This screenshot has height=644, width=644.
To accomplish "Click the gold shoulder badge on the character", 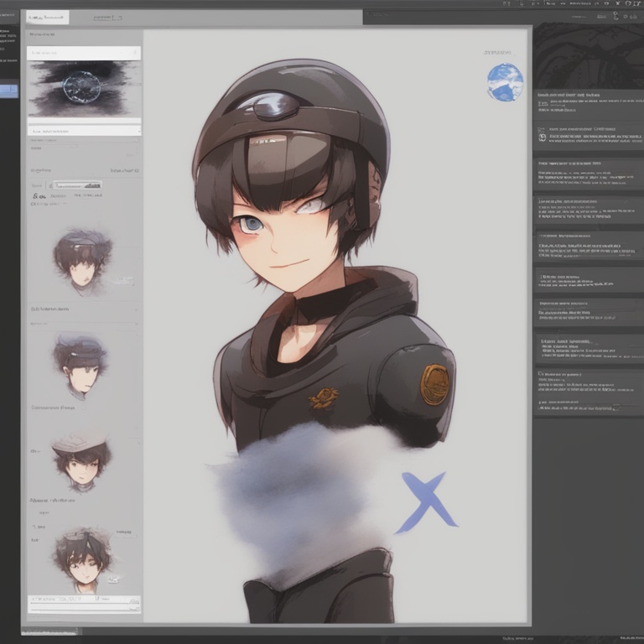I will [x=434, y=385].
